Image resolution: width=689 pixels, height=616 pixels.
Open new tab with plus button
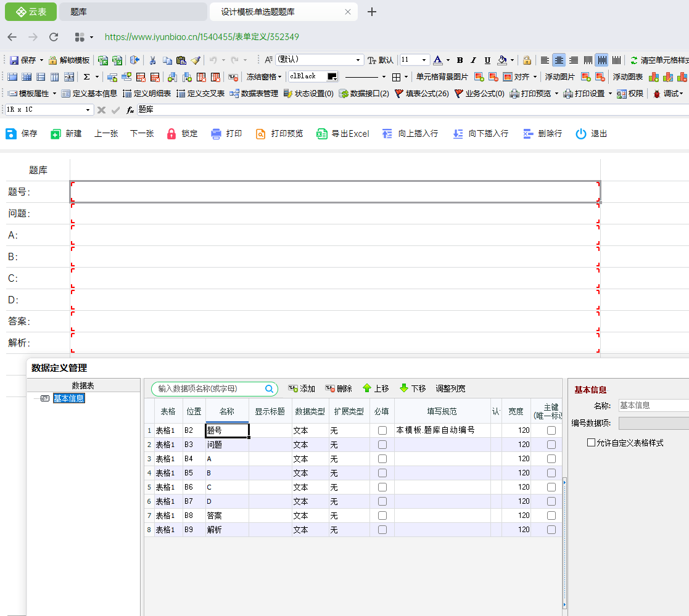pos(372,12)
